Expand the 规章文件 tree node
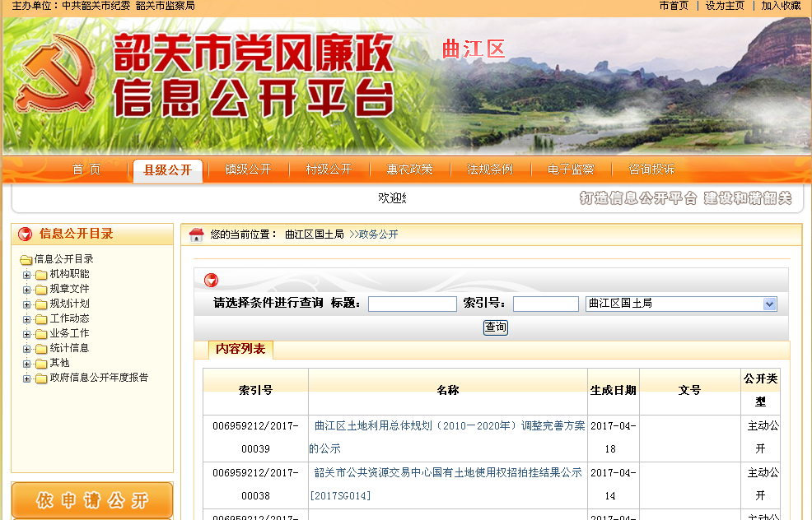The height and width of the screenshot is (520, 812). 26,290
